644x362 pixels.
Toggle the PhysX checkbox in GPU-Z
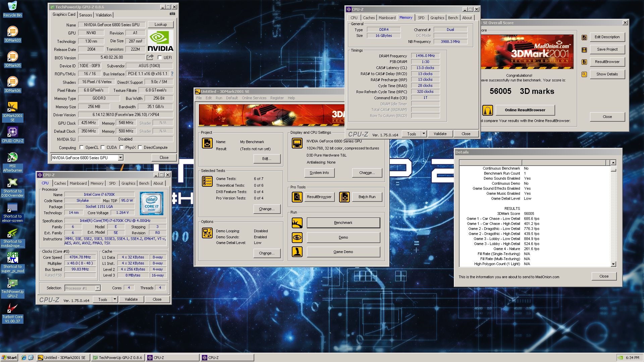click(121, 147)
